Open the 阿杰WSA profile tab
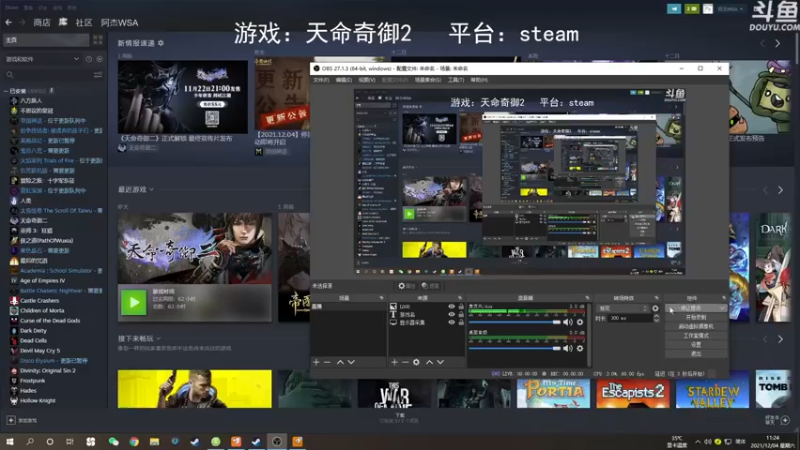 pyautogui.click(x=119, y=22)
